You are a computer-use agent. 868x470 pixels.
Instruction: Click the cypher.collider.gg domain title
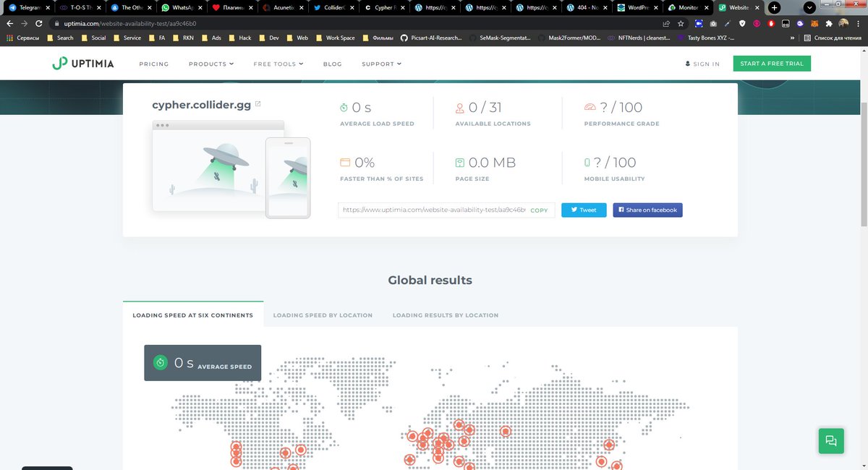pos(201,105)
